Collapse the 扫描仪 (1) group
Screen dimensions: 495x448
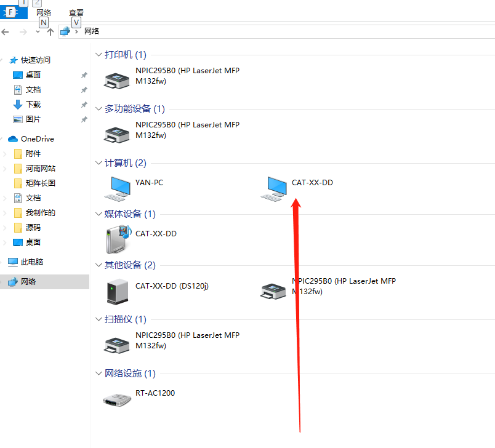pos(99,319)
